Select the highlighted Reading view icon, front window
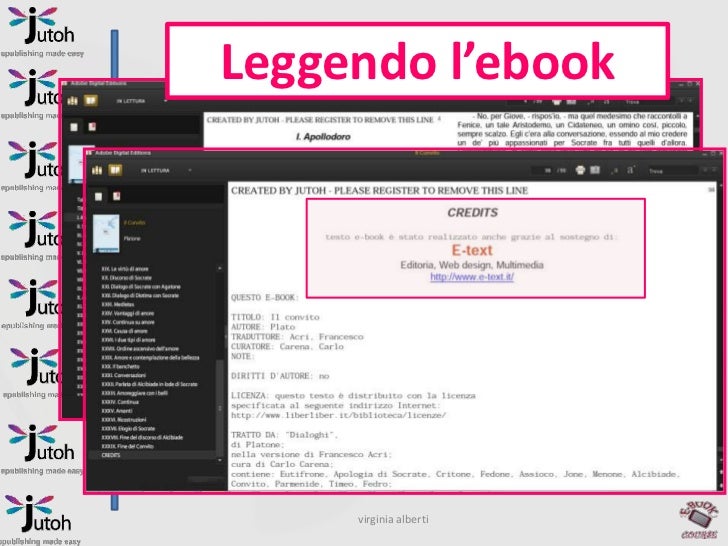 click(x=115, y=170)
